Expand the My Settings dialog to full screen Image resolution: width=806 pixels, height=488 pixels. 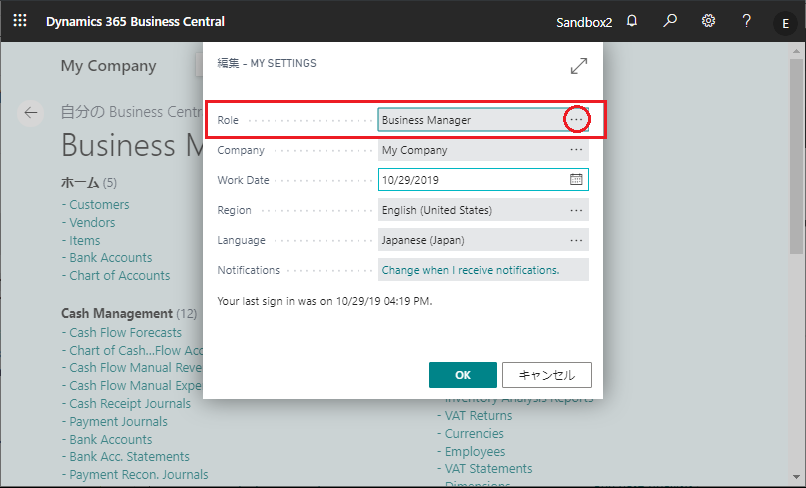(x=579, y=66)
